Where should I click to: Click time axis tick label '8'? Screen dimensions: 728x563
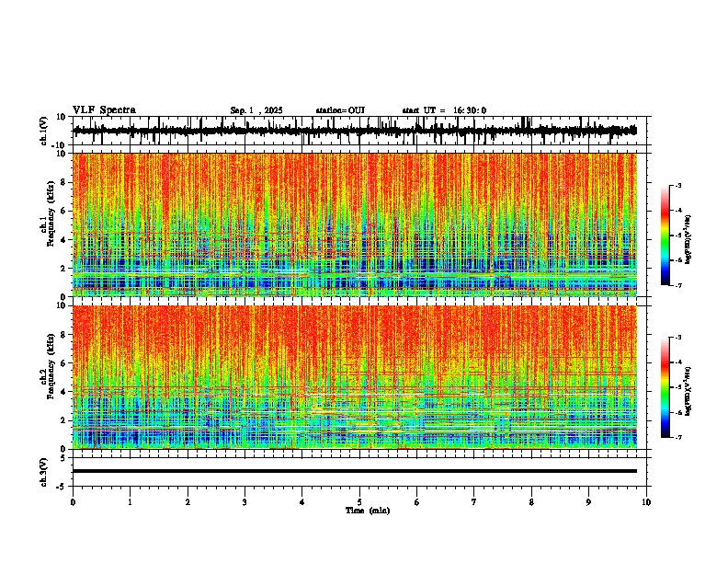[531, 502]
